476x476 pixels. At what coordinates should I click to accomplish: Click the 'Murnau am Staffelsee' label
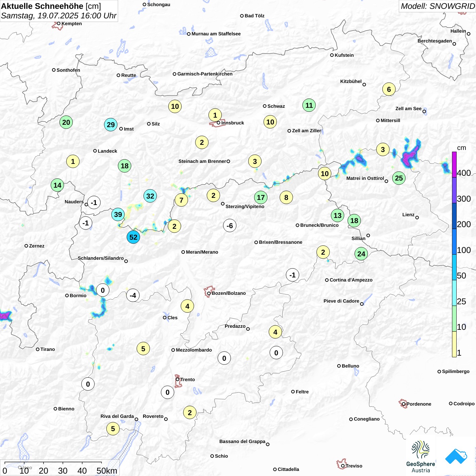(216, 34)
